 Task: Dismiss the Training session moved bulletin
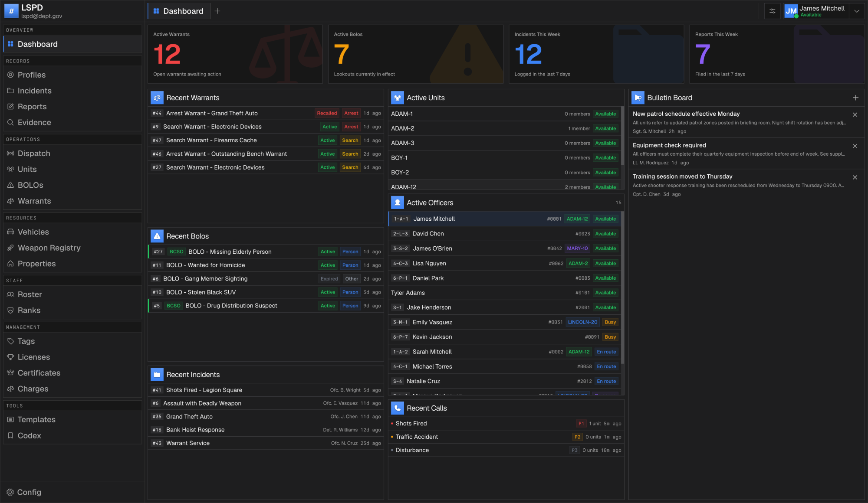point(855,177)
